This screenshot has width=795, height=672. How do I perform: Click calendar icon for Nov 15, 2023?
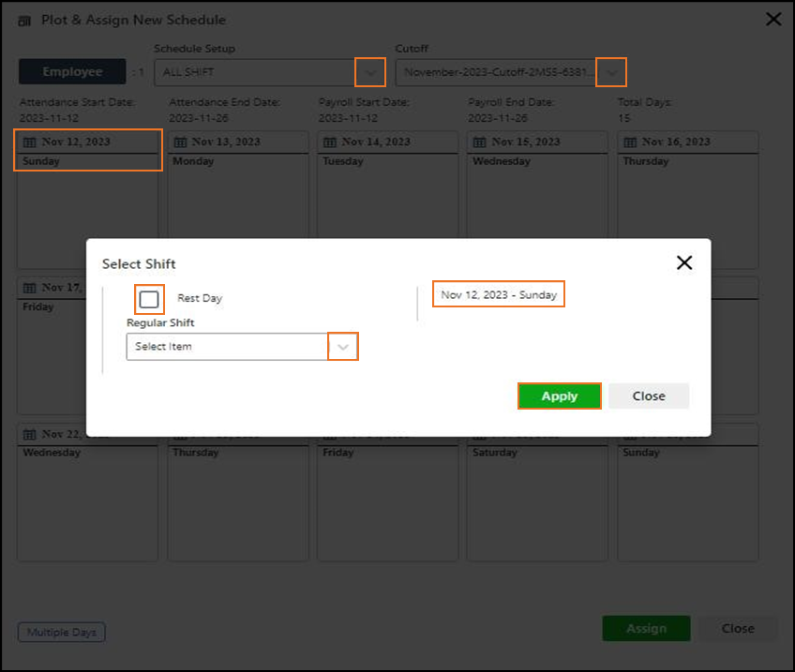(x=479, y=142)
